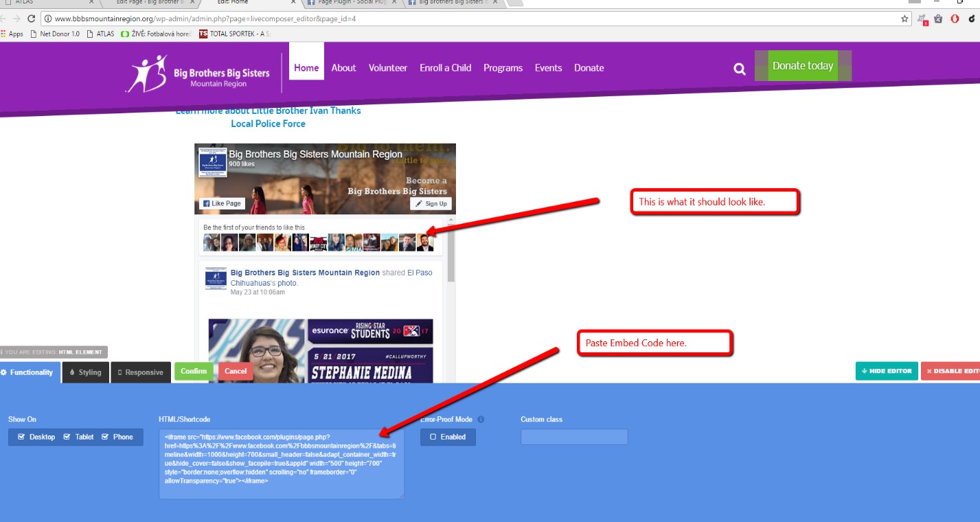The width and height of the screenshot is (980, 522).
Task: Enable Error-Proof Mode checkbox
Action: pos(433,437)
